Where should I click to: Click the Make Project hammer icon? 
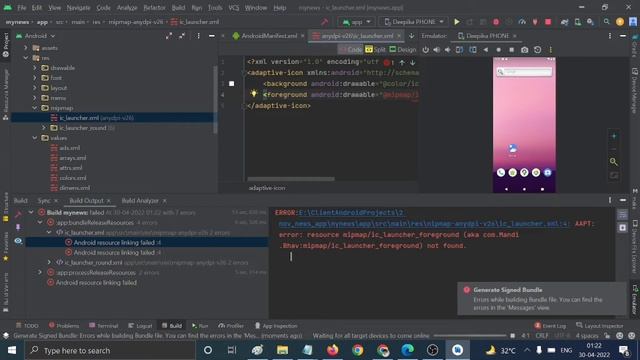point(324,22)
